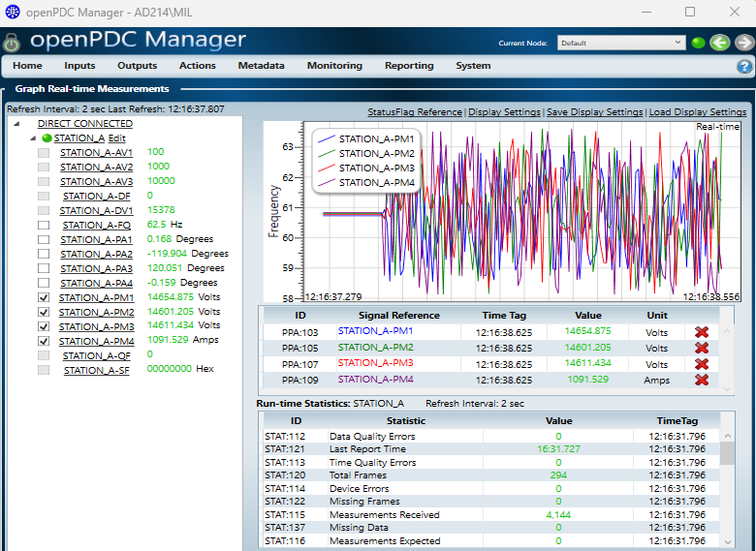Click the Display Settings link

[x=504, y=112]
